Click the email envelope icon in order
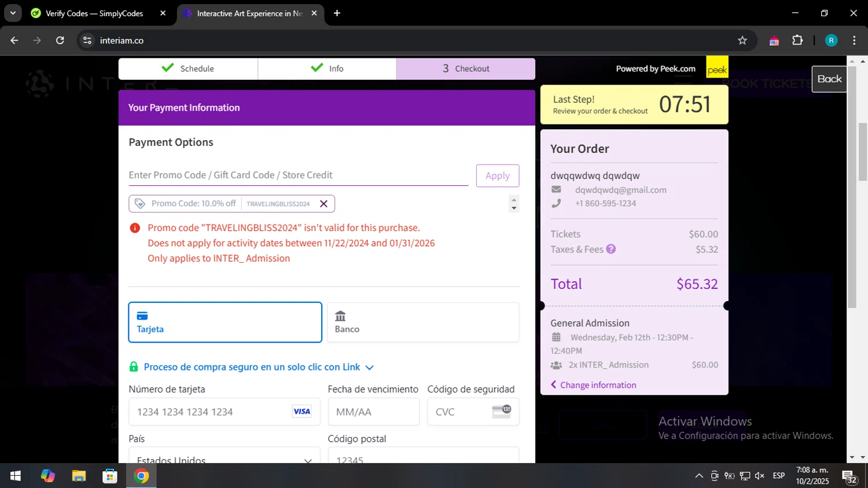 (556, 189)
